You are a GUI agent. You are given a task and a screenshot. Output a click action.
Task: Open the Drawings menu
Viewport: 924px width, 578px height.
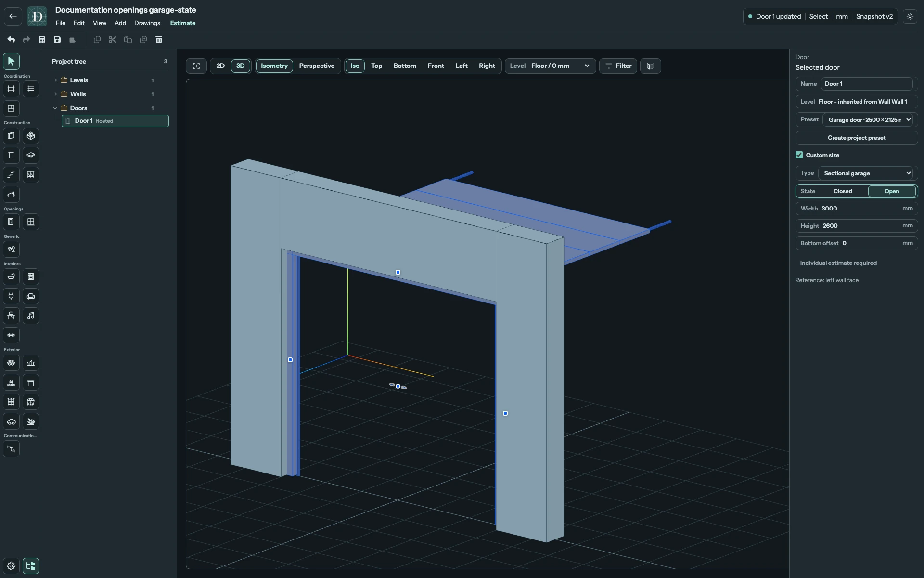[x=147, y=23]
